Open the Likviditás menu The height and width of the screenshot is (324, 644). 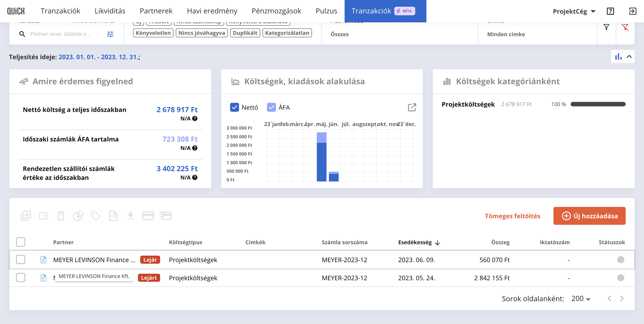[x=110, y=11]
